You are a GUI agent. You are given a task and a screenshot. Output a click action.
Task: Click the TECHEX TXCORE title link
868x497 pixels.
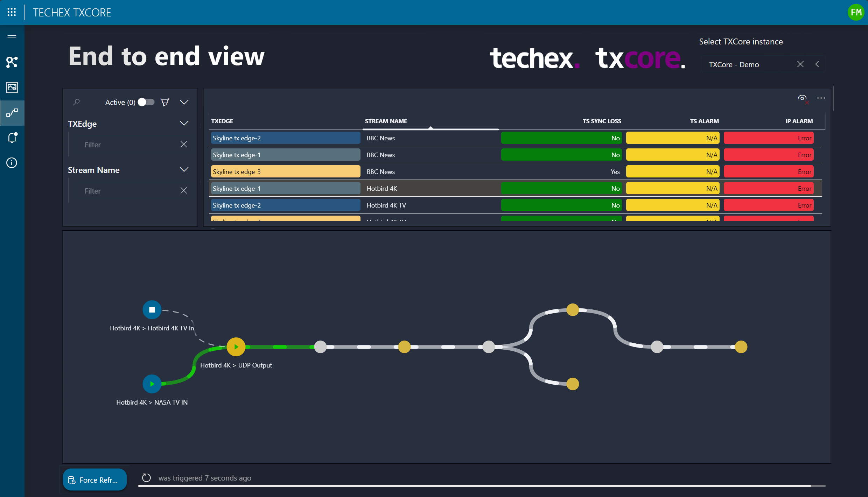tap(72, 13)
